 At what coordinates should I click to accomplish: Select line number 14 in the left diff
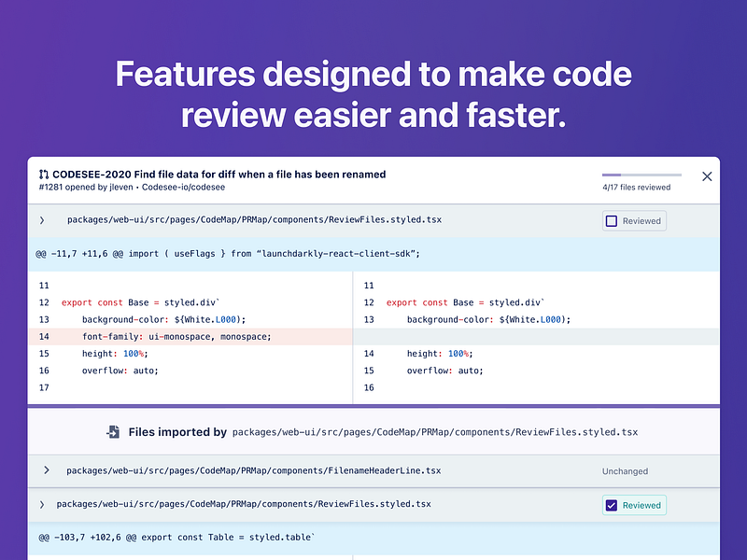pyautogui.click(x=42, y=336)
